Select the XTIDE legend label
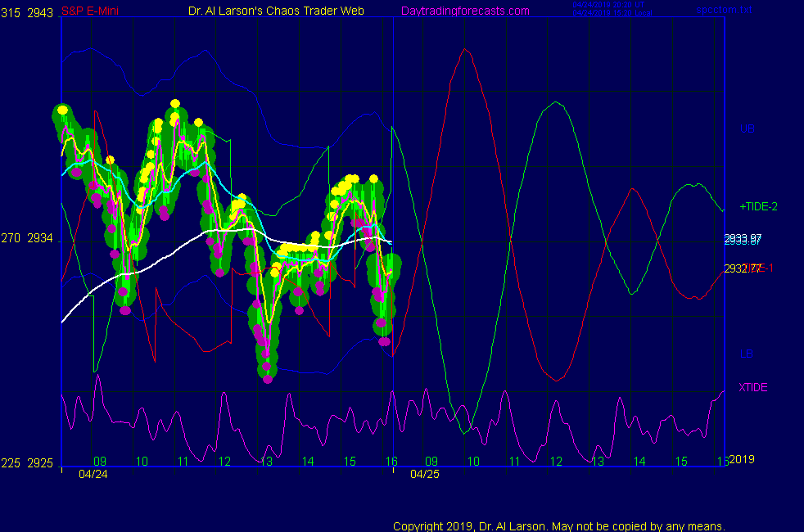 pyautogui.click(x=753, y=387)
